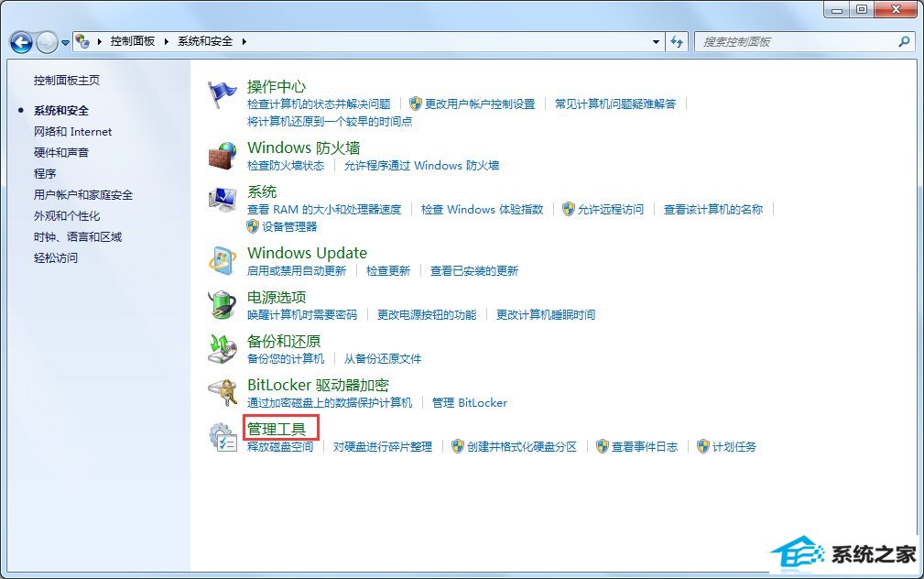924x579 pixels.
Task: Open 更改电源按钮的功能
Action: [x=427, y=315]
